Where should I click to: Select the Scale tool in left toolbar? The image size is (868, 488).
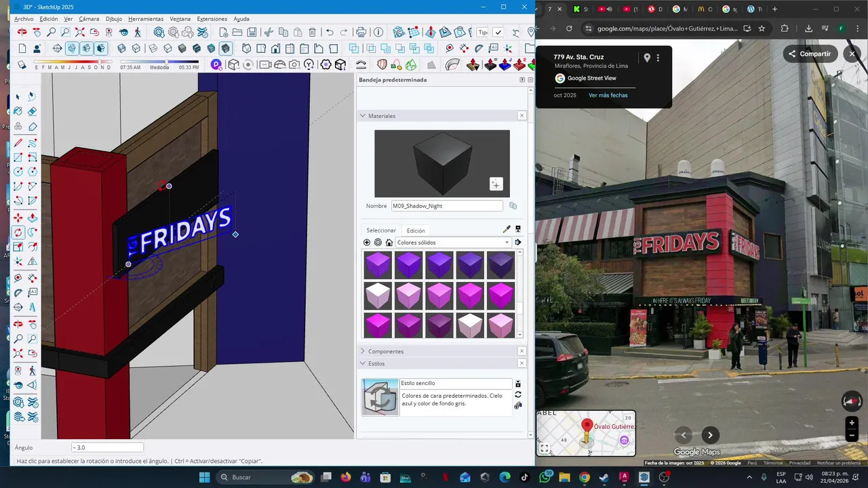click(x=18, y=247)
